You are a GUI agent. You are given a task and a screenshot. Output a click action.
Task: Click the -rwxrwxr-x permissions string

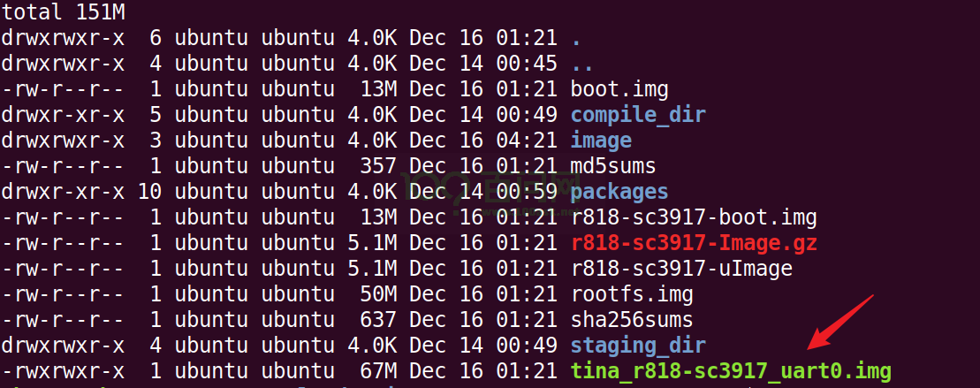tap(62, 370)
